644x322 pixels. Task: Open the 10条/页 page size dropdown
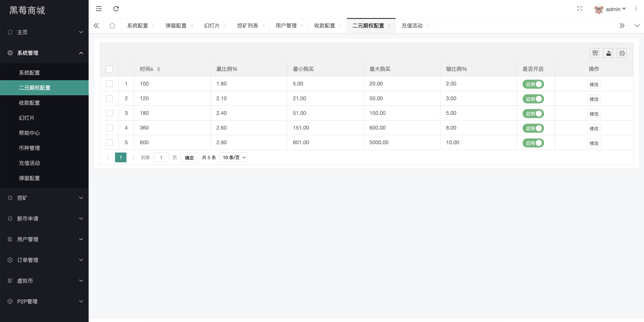(x=233, y=157)
